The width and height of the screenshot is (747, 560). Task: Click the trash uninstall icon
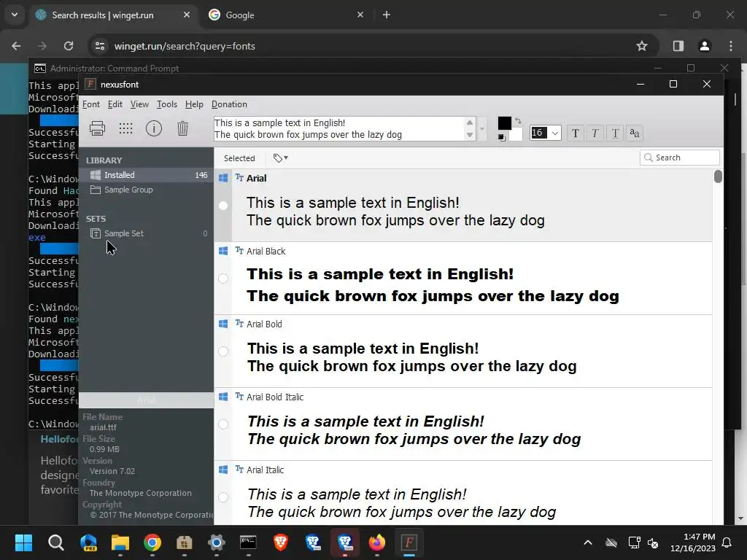pyautogui.click(x=182, y=128)
